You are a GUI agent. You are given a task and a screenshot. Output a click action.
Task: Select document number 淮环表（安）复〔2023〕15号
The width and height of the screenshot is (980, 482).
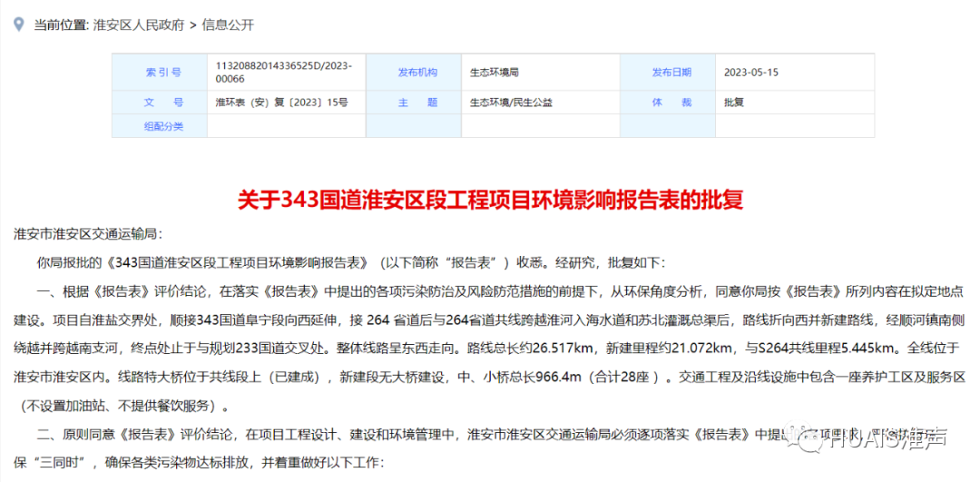[281, 103]
